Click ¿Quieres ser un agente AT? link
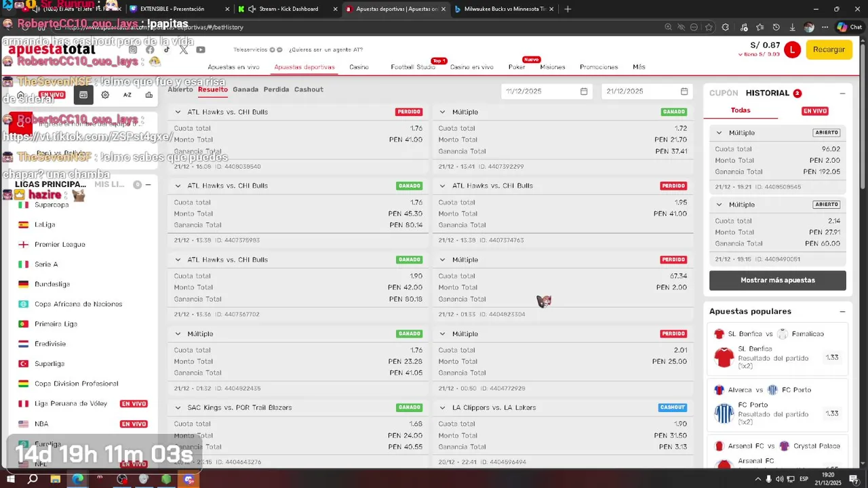Viewport: 868px width, 488px height. tap(325, 49)
